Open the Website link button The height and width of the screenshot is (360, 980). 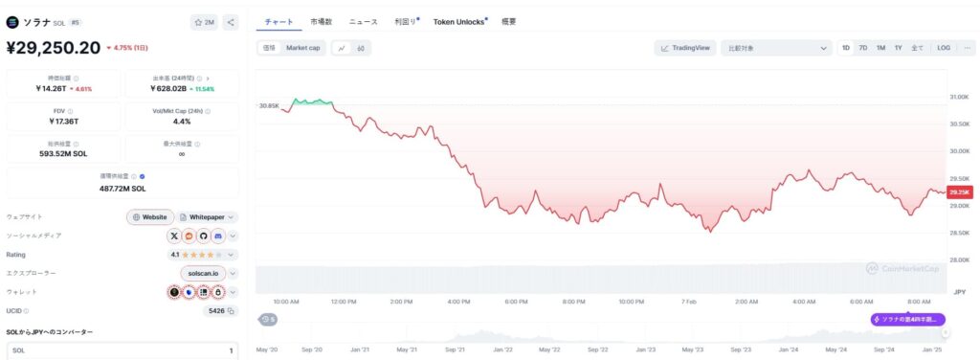point(150,217)
